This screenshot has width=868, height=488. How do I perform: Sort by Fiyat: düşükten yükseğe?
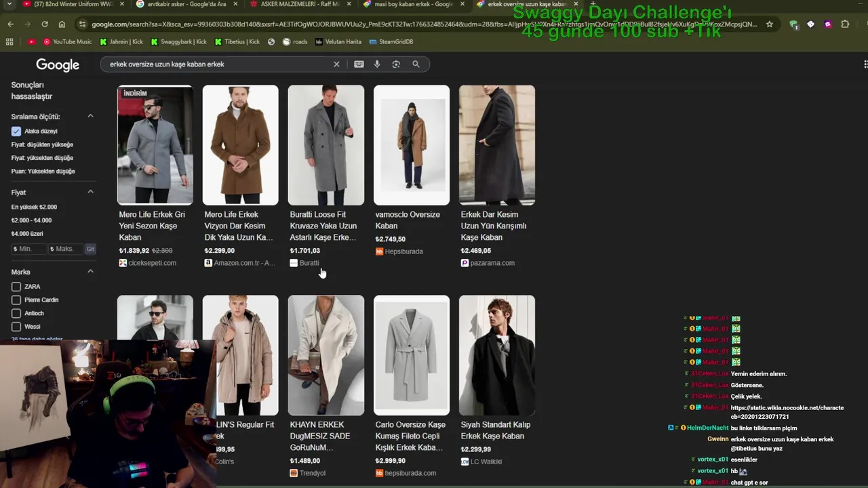coord(42,144)
